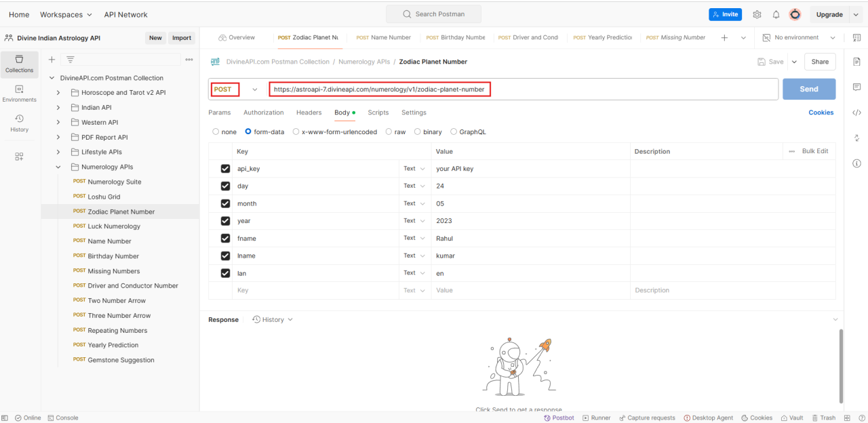Open the Environments sidebar panel

(19, 94)
